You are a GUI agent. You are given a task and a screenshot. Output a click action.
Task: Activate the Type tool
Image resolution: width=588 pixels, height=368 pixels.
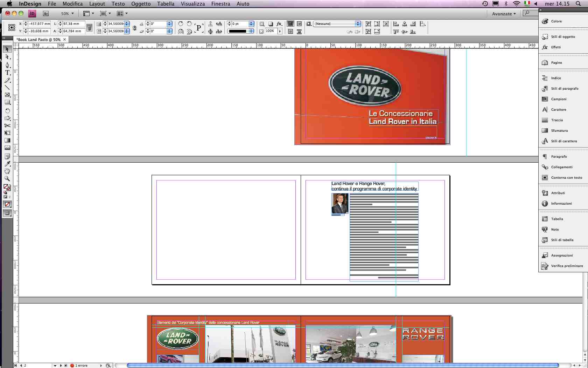click(x=7, y=73)
